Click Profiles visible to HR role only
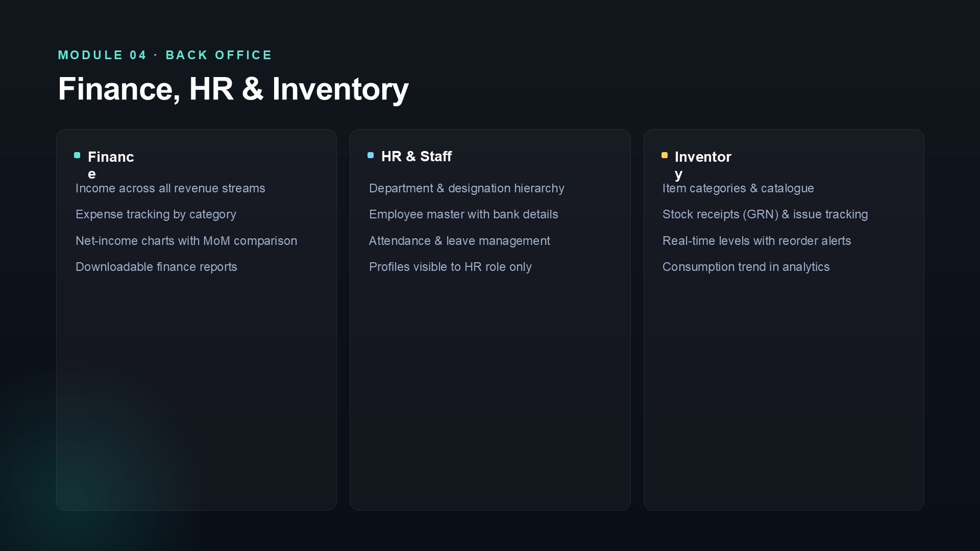Screen dimensions: 980x551 point(450,267)
